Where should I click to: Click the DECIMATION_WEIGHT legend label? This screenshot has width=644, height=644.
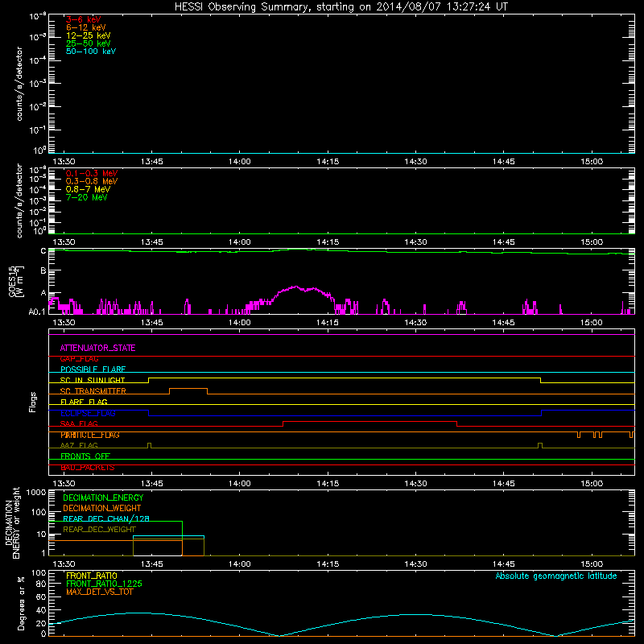pos(102,508)
